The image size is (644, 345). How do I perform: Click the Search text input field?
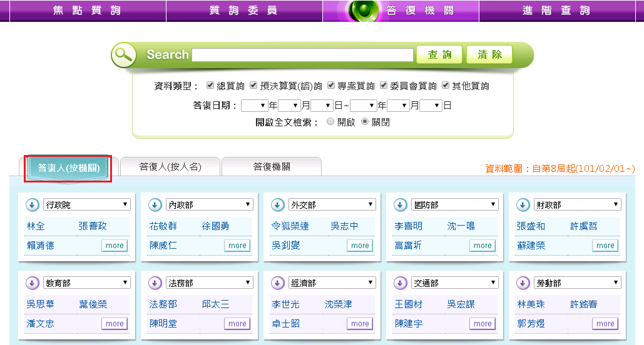pos(302,55)
